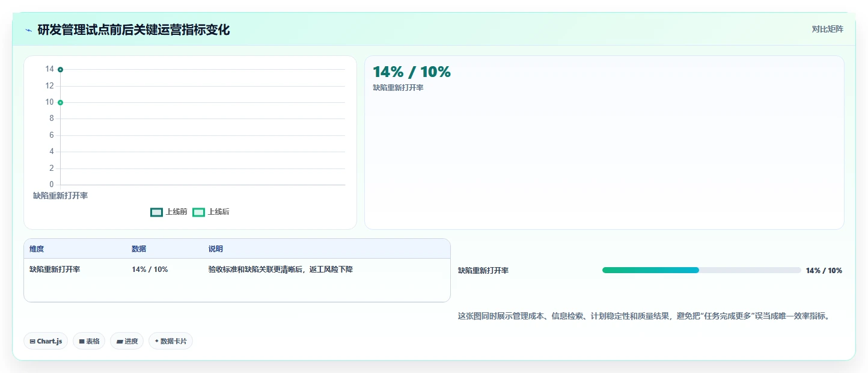Screen dimensions: 868x373
Task: Click the star icon in 数据卡片 chip
Action: tap(157, 341)
